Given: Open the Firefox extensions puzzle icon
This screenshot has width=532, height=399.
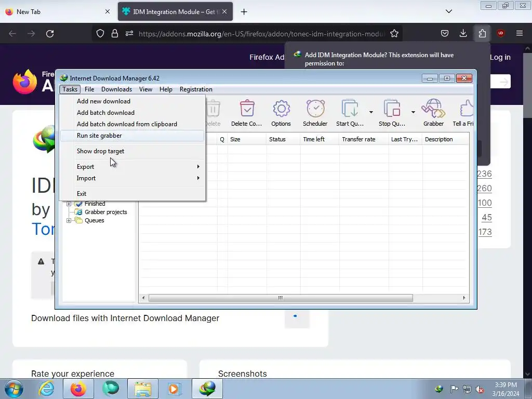Looking at the screenshot, I should pos(482,33).
